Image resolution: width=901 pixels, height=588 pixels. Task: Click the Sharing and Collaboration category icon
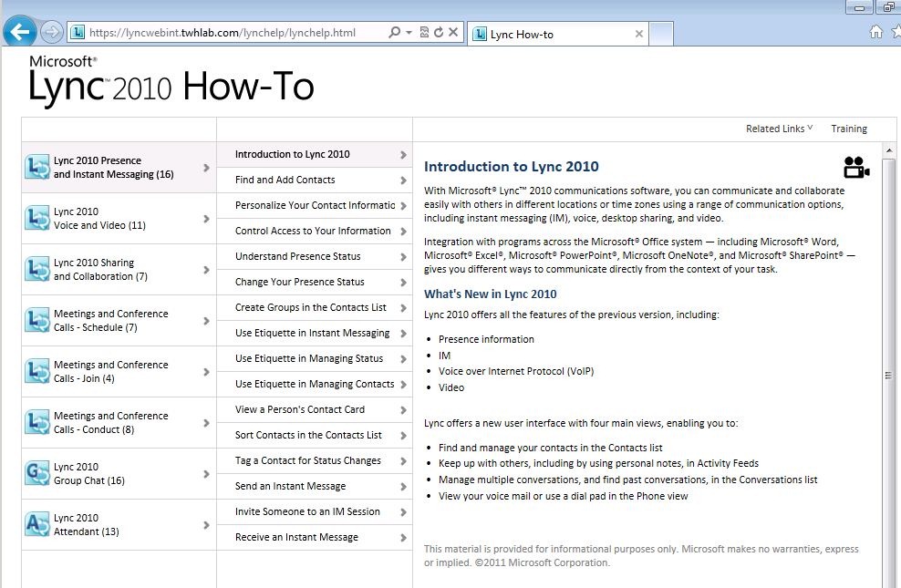point(37,269)
